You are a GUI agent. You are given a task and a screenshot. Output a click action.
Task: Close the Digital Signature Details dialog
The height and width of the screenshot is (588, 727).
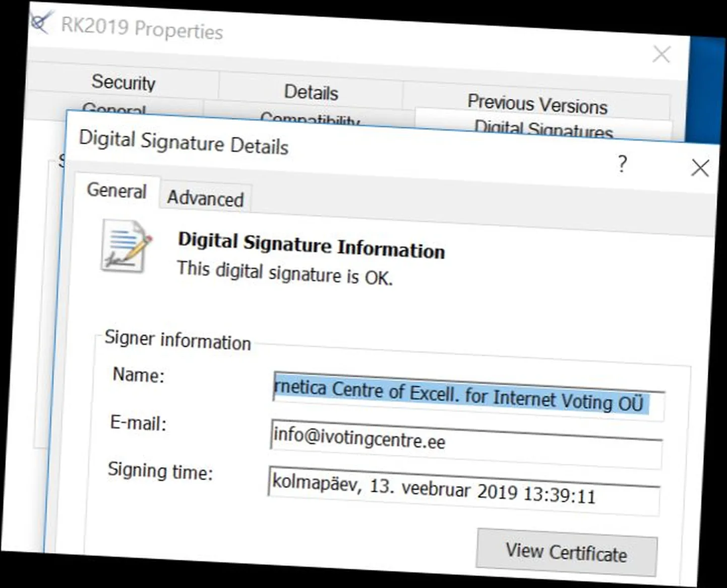tap(700, 168)
